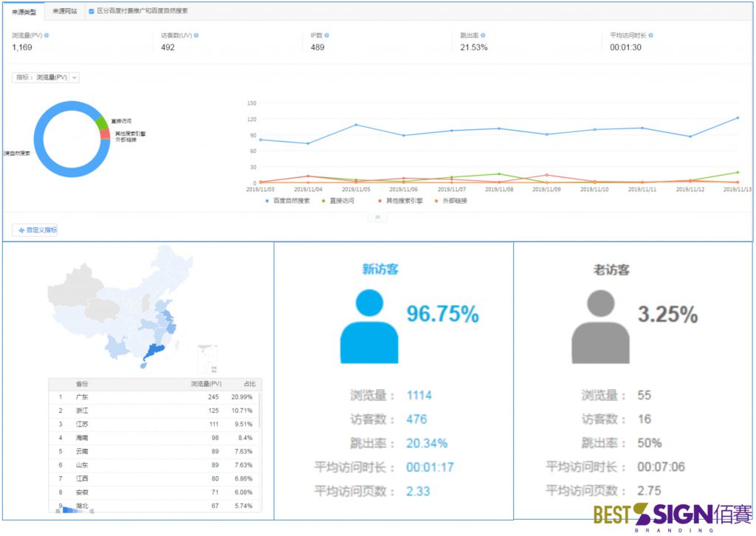Open help icon beside IP数
Viewport: 756px width, 536px height.
pyautogui.click(x=327, y=35)
